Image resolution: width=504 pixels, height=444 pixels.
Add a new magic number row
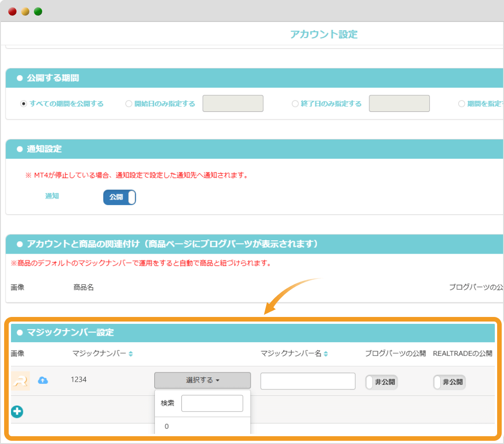[17, 411]
